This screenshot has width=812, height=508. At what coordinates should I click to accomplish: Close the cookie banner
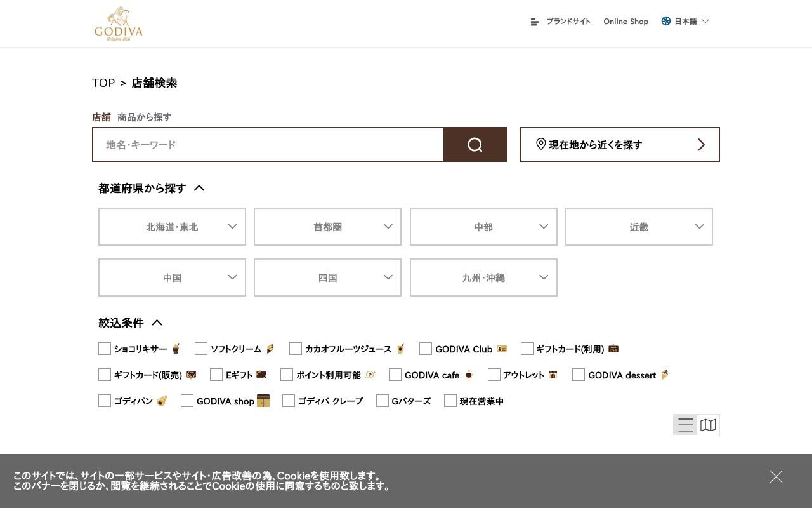[776, 476]
